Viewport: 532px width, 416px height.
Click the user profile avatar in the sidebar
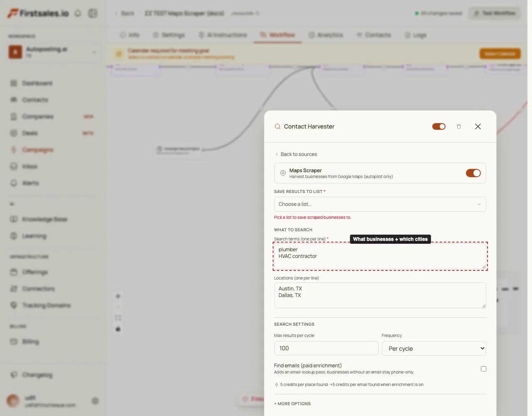tap(13, 401)
